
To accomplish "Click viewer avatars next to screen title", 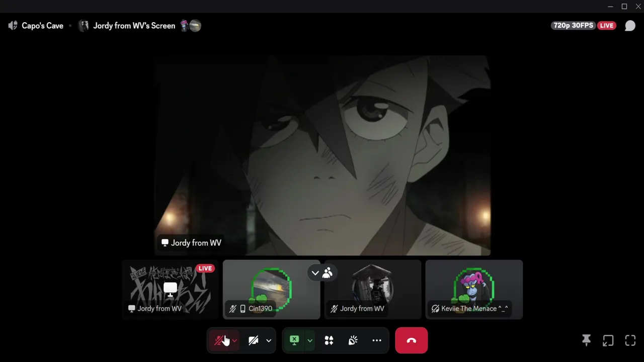I will [191, 26].
